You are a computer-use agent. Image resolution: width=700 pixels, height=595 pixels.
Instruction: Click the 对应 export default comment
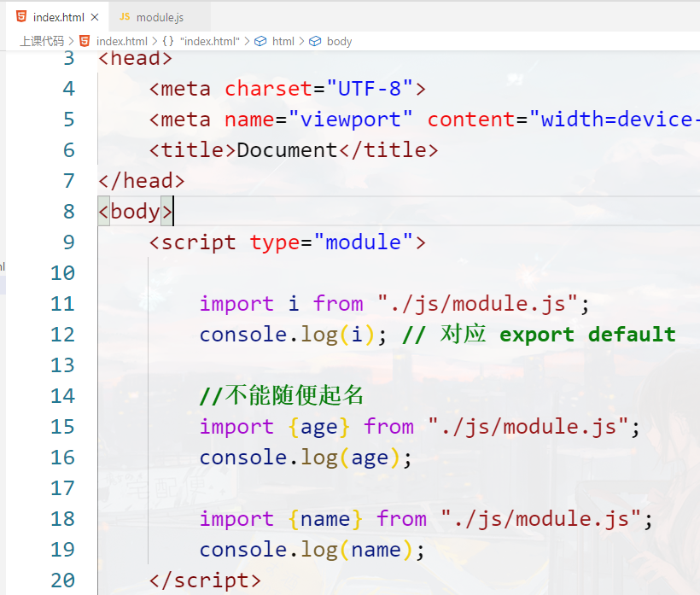pos(539,335)
